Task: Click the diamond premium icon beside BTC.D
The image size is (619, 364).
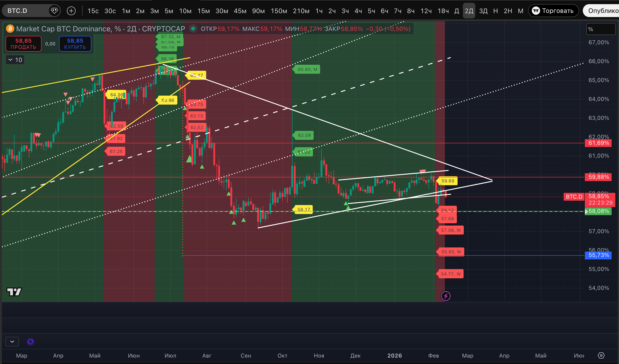Action: point(54,11)
